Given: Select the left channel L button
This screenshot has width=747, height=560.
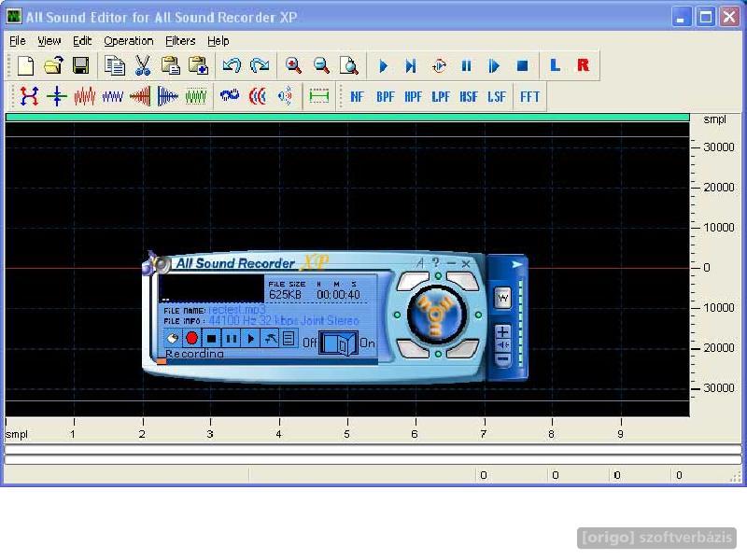Looking at the screenshot, I should click(x=555, y=65).
